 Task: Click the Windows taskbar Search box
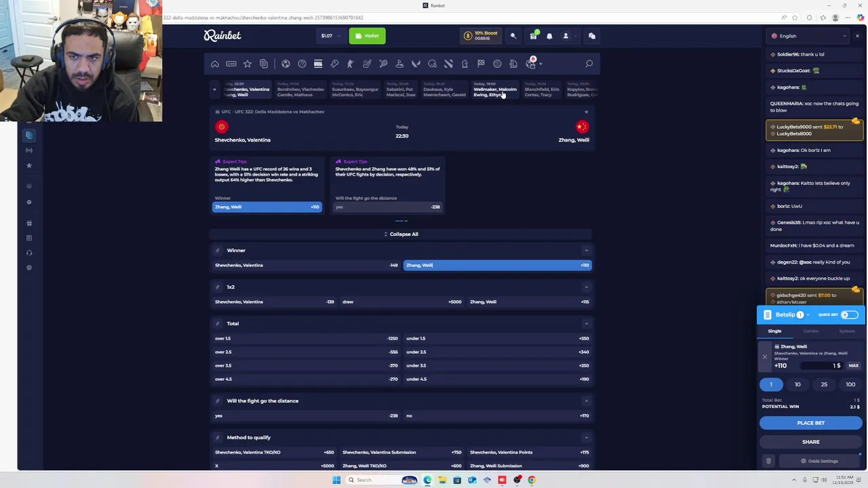[x=382, y=480]
